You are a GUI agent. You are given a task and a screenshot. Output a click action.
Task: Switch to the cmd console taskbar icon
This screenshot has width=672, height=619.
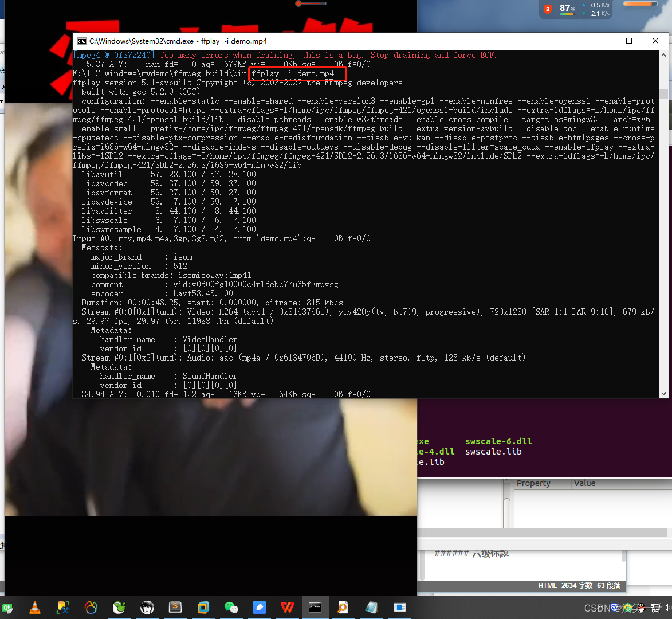pyautogui.click(x=315, y=608)
